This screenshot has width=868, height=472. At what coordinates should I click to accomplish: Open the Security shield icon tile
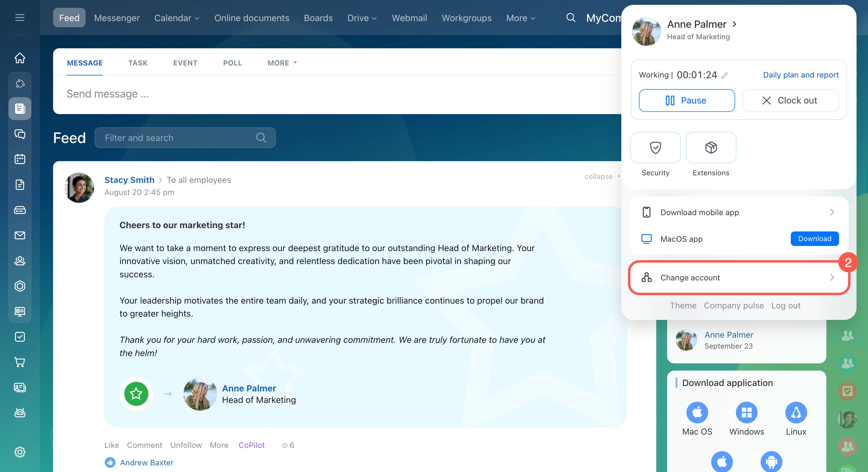[x=655, y=148]
